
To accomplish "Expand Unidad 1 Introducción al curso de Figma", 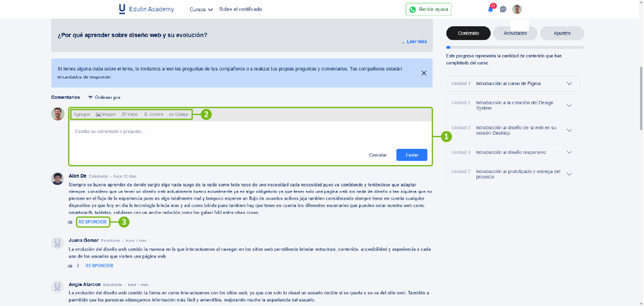I will click(569, 83).
